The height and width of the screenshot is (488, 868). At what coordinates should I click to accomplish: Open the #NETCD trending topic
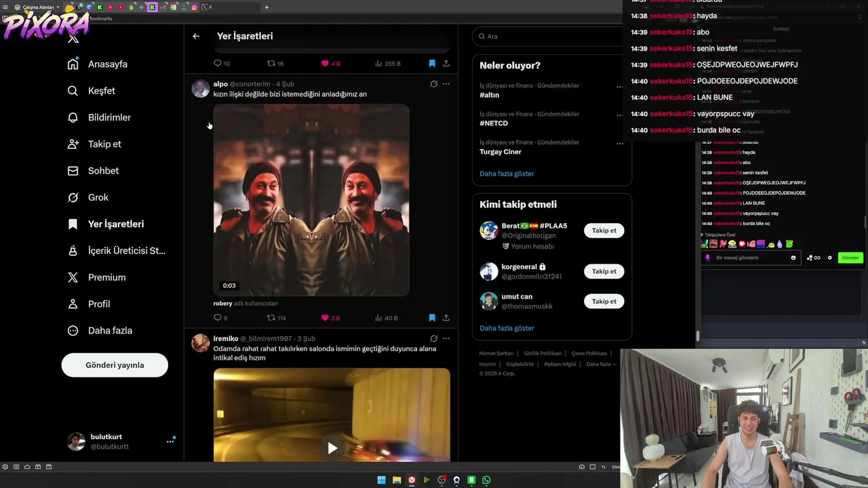pos(494,123)
